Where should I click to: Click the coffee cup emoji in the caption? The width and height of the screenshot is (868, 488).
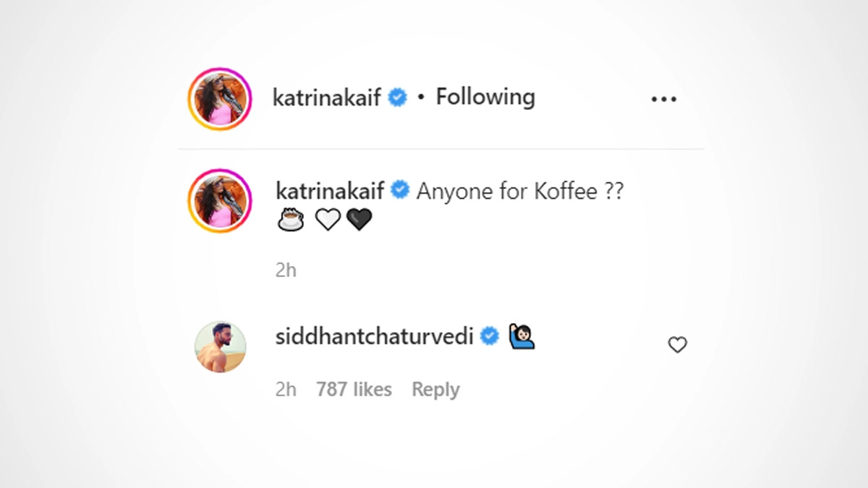click(x=291, y=220)
